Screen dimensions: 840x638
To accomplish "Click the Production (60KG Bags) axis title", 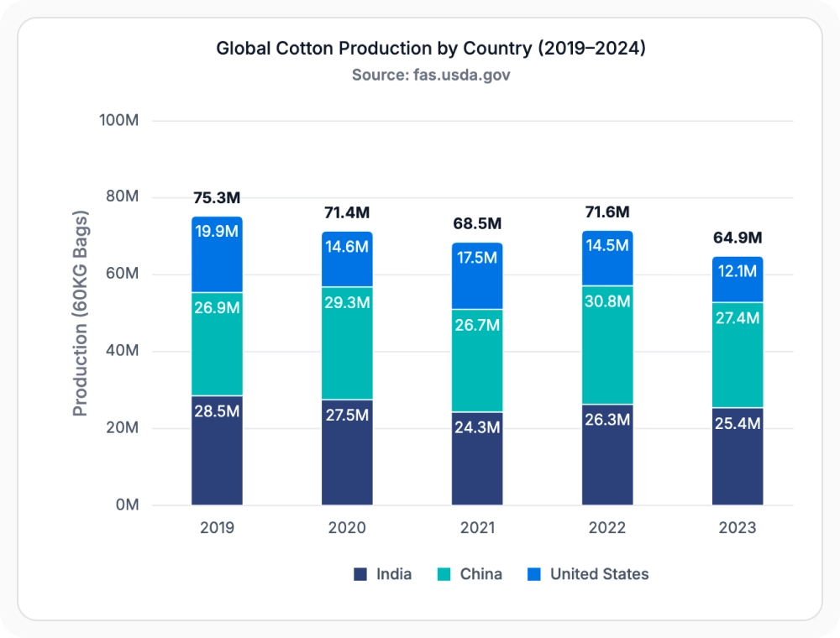I will point(80,313).
